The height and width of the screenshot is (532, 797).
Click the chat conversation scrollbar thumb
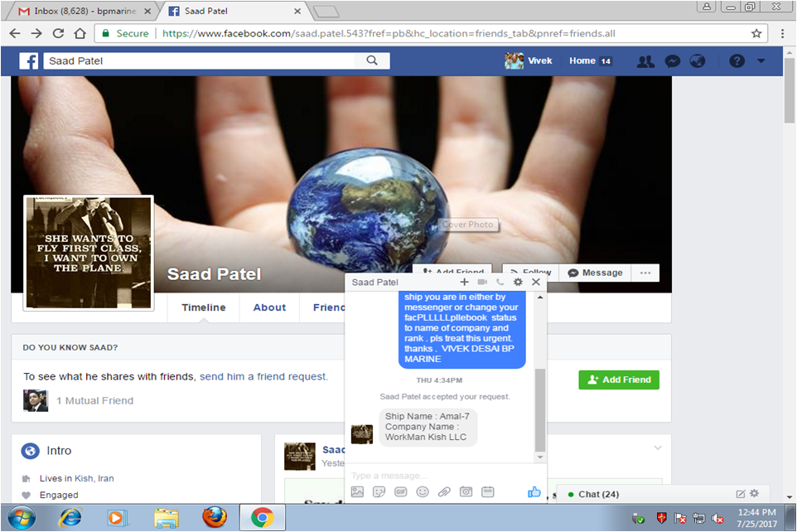click(540, 410)
